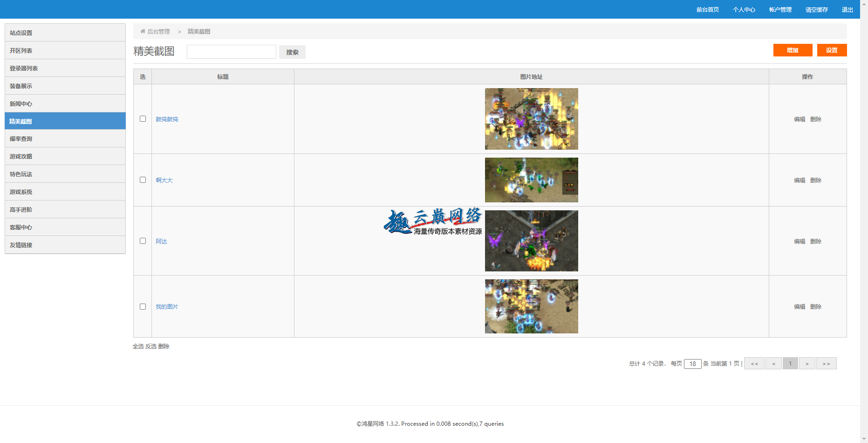Click the 鼓捣鼓捣 screenshot thumbnail
Viewport: 868px width, 443px height.
pyautogui.click(x=531, y=119)
